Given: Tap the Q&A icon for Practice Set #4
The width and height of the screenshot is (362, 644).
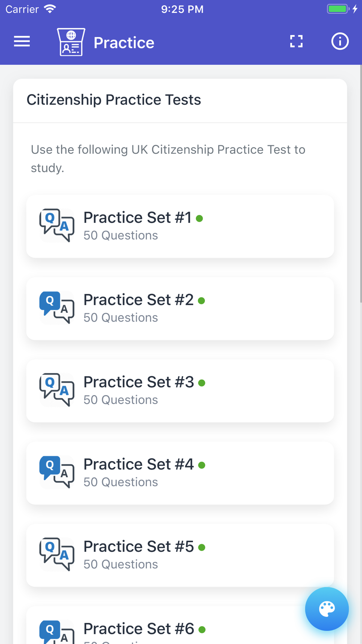Looking at the screenshot, I should coord(57,472).
